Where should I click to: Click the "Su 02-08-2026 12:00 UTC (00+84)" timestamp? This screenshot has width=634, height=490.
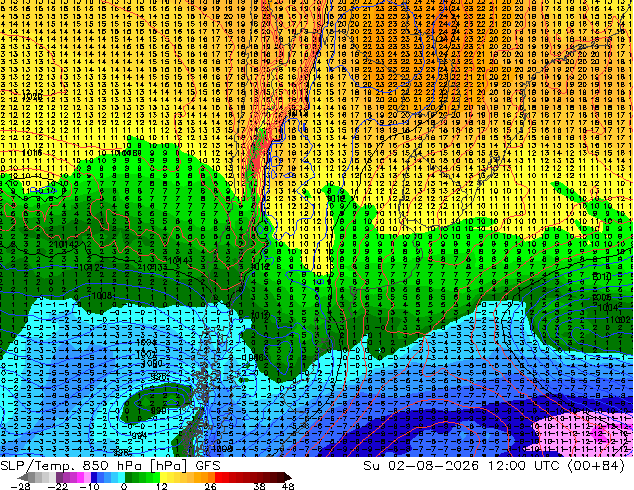point(494,466)
